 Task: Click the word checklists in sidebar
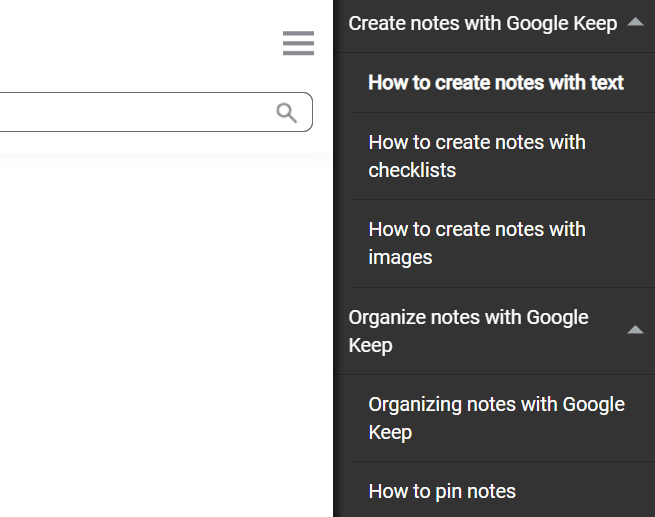[412, 170]
